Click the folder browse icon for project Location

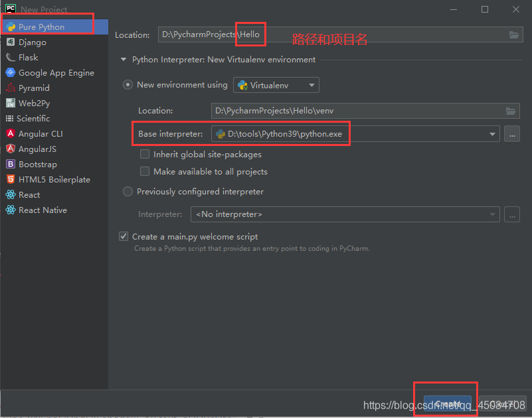513,35
